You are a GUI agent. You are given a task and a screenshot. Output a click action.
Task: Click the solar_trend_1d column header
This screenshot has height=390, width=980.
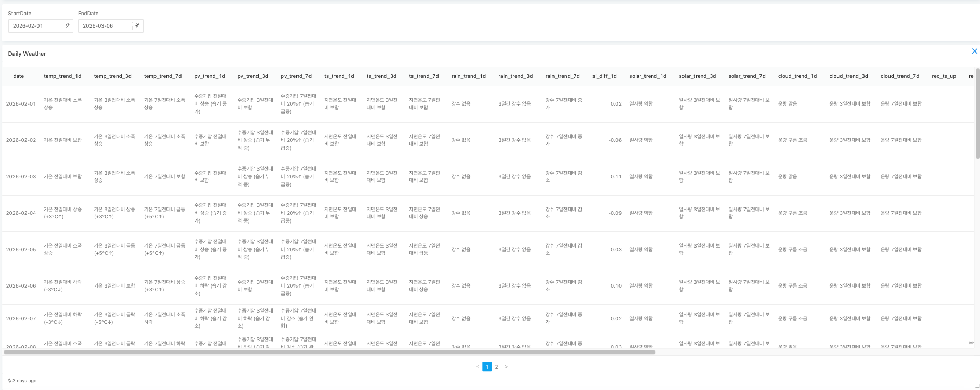pyautogui.click(x=648, y=76)
